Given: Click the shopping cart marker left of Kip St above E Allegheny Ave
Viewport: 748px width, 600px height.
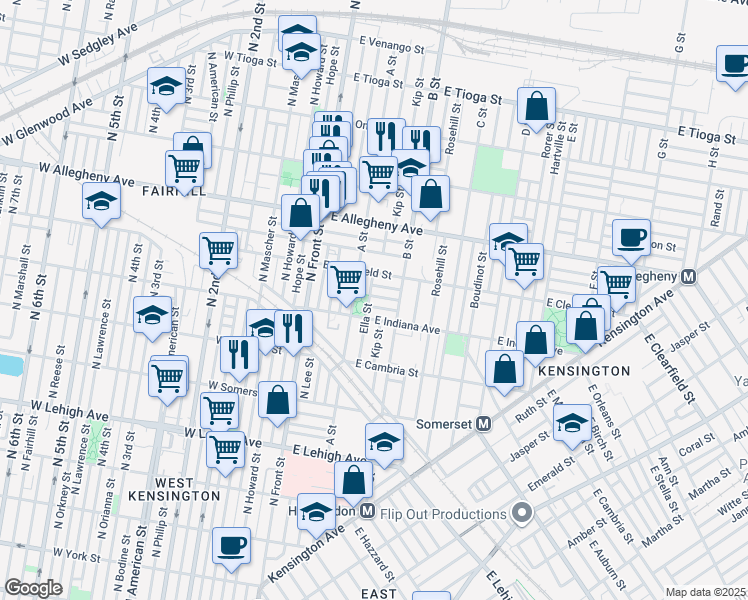Looking at the screenshot, I should (378, 176).
